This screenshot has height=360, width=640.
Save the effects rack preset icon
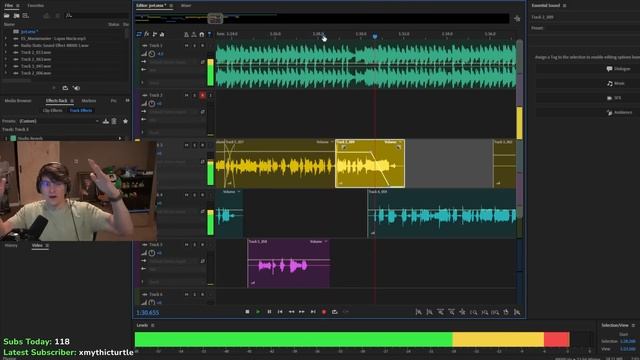106,121
